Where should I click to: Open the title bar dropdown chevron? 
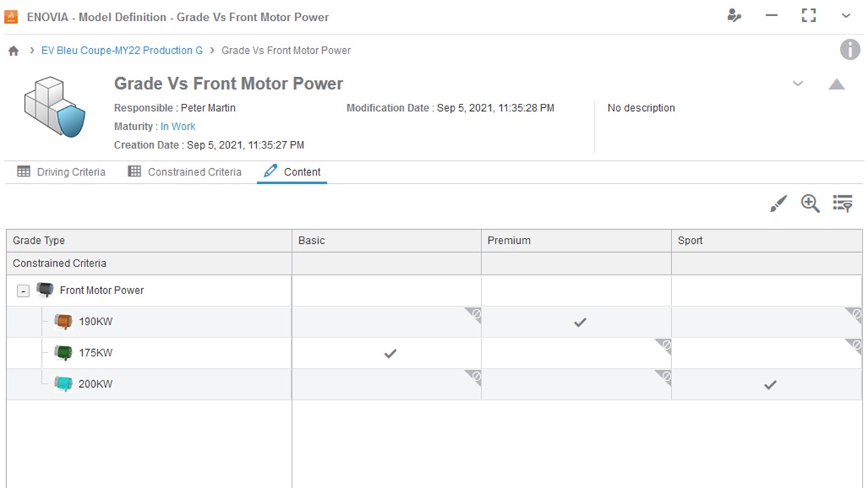click(846, 16)
